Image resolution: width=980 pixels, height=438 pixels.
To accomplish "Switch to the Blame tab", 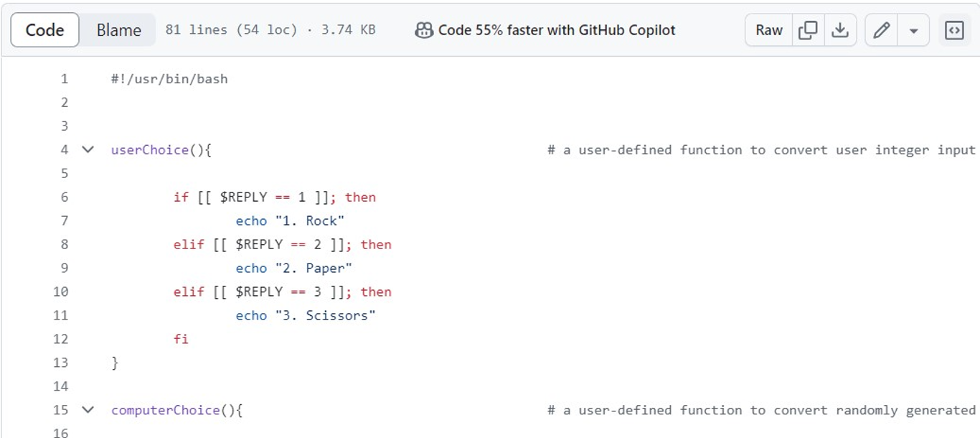I will (118, 30).
